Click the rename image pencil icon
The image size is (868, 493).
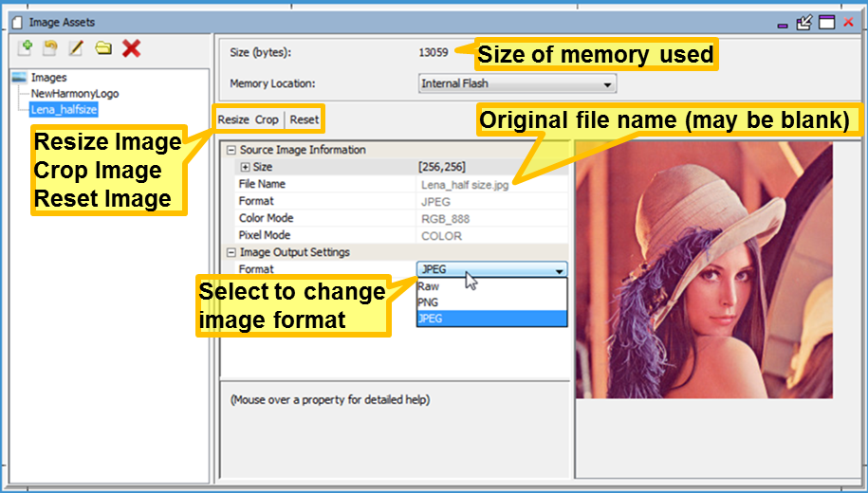click(76, 48)
